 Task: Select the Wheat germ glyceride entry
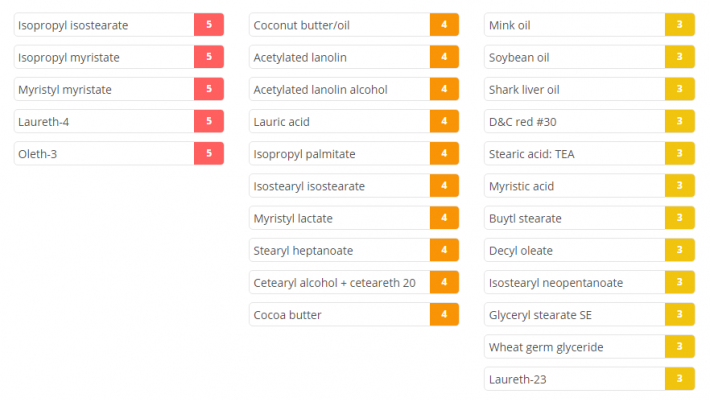tap(546, 347)
